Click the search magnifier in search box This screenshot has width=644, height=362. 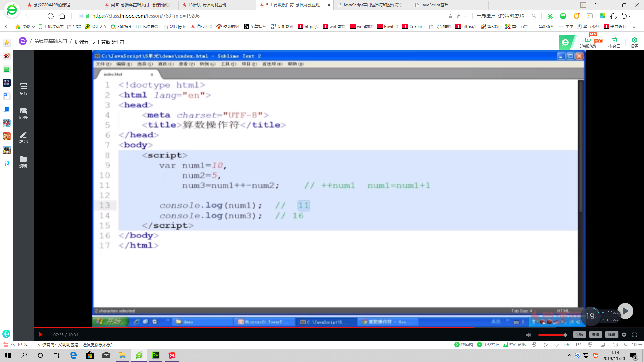tap(534, 16)
